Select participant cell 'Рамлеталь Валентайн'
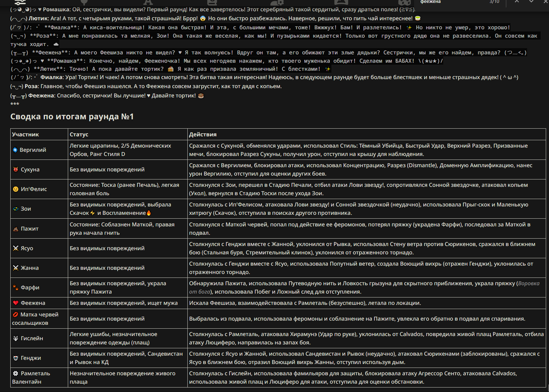 [x=39, y=378]
